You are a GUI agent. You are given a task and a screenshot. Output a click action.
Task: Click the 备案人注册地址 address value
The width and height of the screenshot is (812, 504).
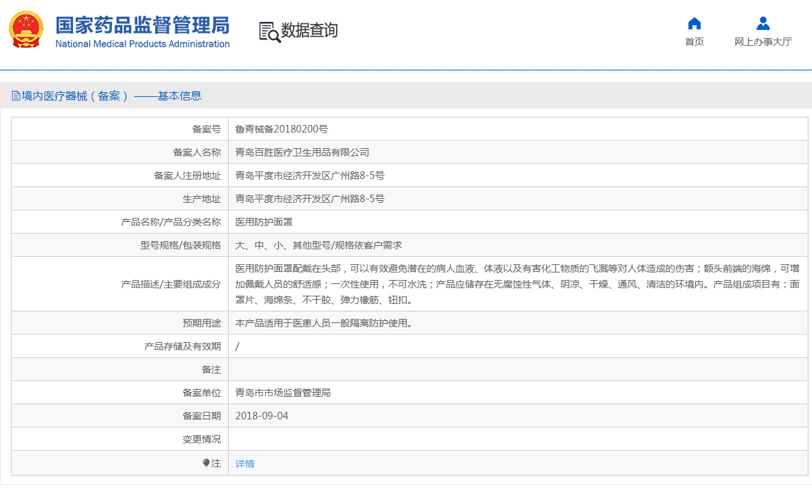pos(309,176)
